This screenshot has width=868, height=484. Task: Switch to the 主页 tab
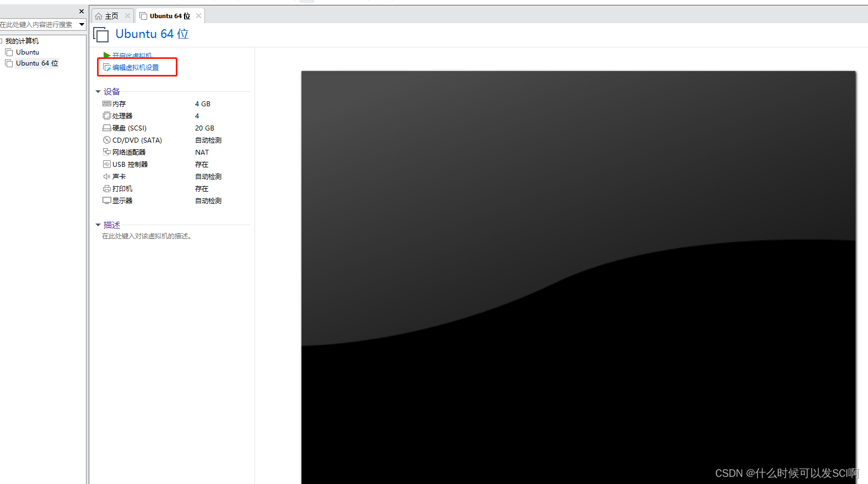[x=112, y=16]
